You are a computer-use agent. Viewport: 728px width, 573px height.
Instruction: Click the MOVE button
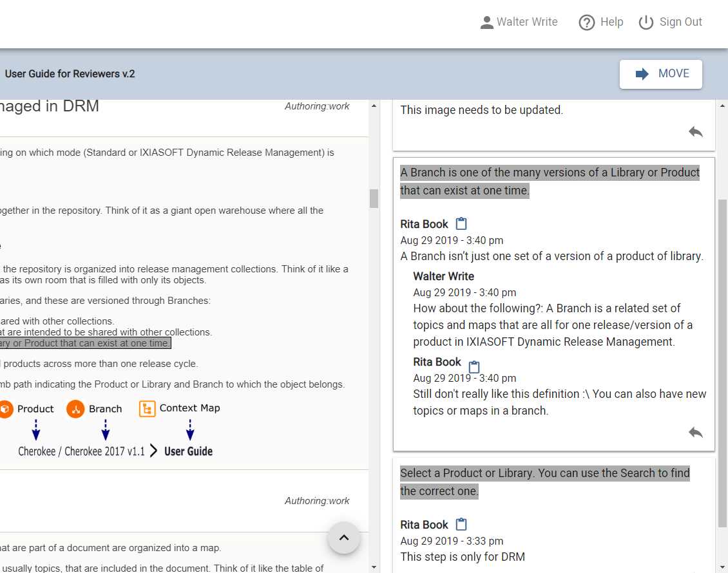(x=661, y=74)
